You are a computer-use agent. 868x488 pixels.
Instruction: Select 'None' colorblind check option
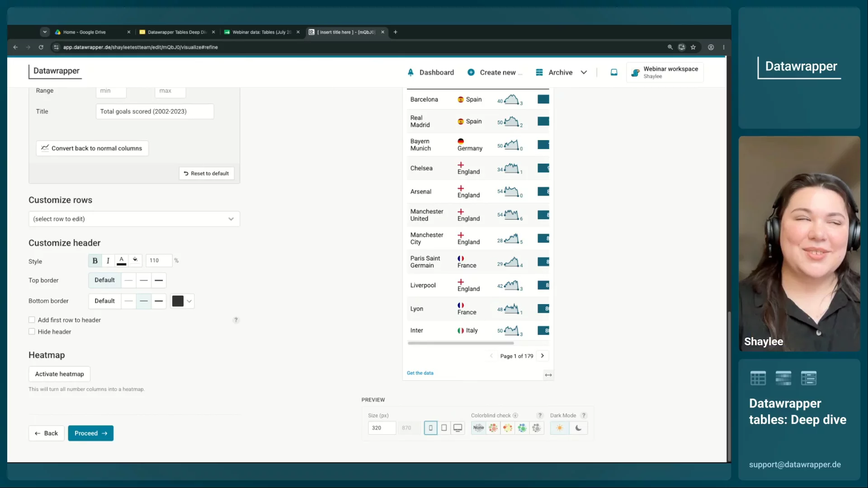tap(478, 428)
